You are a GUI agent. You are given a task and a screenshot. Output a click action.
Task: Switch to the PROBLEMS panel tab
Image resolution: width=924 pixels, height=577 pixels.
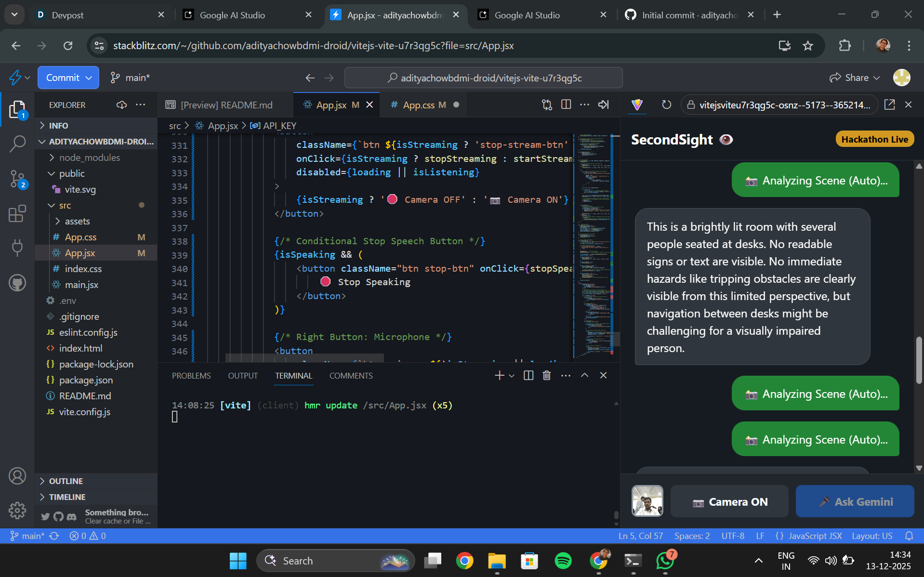tap(191, 376)
